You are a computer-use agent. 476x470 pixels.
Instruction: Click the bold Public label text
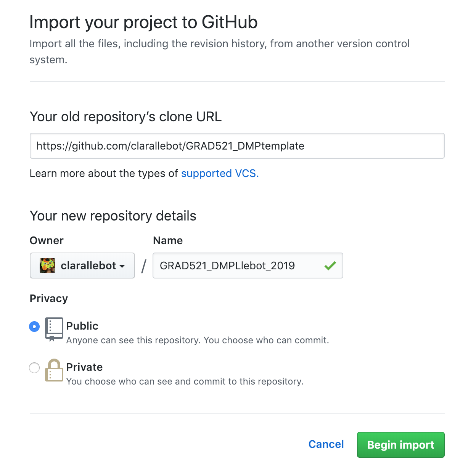tap(82, 326)
